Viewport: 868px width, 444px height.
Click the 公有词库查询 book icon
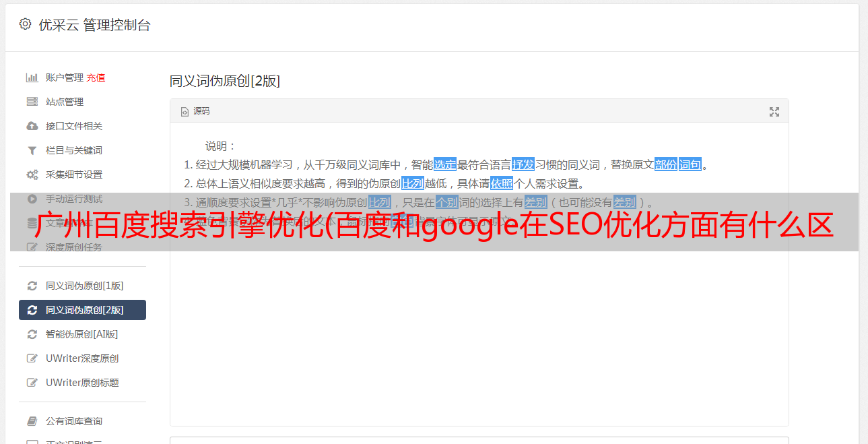point(32,421)
